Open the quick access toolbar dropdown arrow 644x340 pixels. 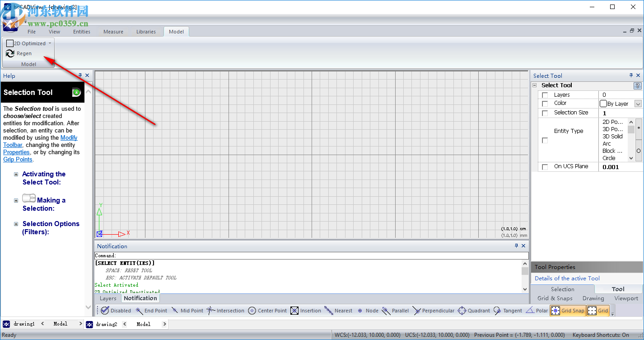(x=26, y=22)
